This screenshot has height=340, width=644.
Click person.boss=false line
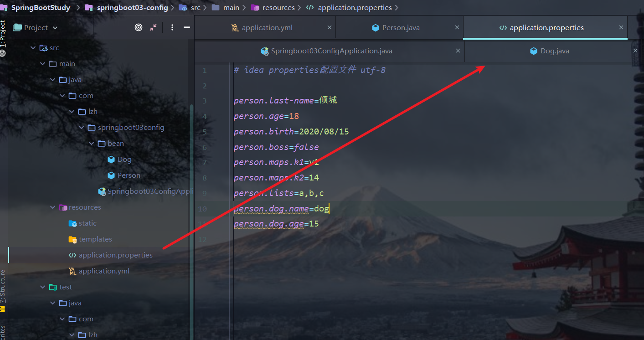point(276,147)
